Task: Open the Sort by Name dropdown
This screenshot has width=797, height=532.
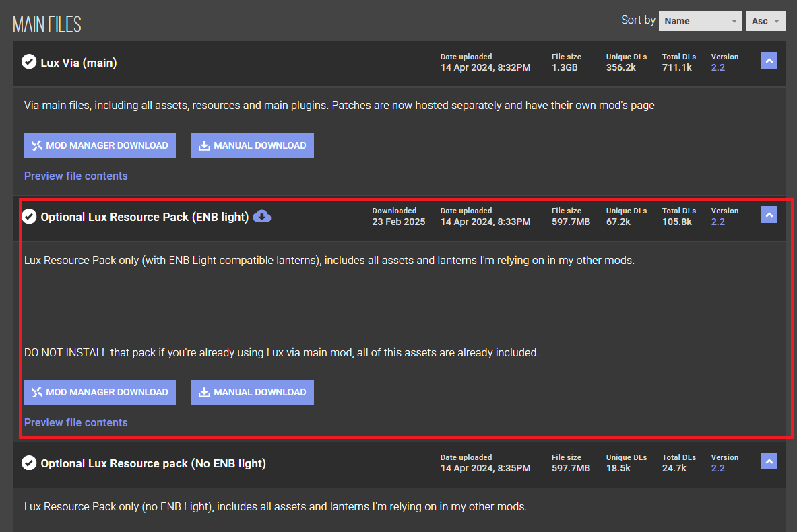Action: click(700, 21)
